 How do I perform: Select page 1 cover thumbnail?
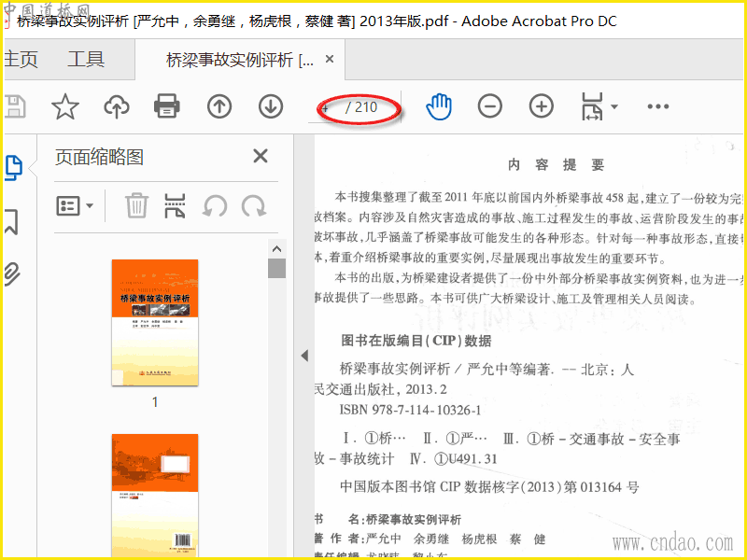155,322
